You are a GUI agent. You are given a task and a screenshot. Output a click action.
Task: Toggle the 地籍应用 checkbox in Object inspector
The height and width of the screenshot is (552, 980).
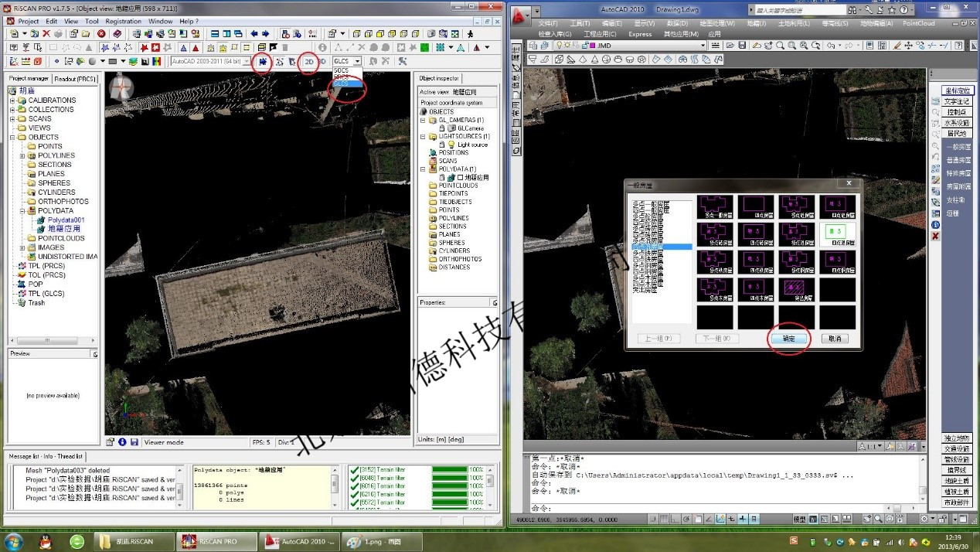point(459,178)
